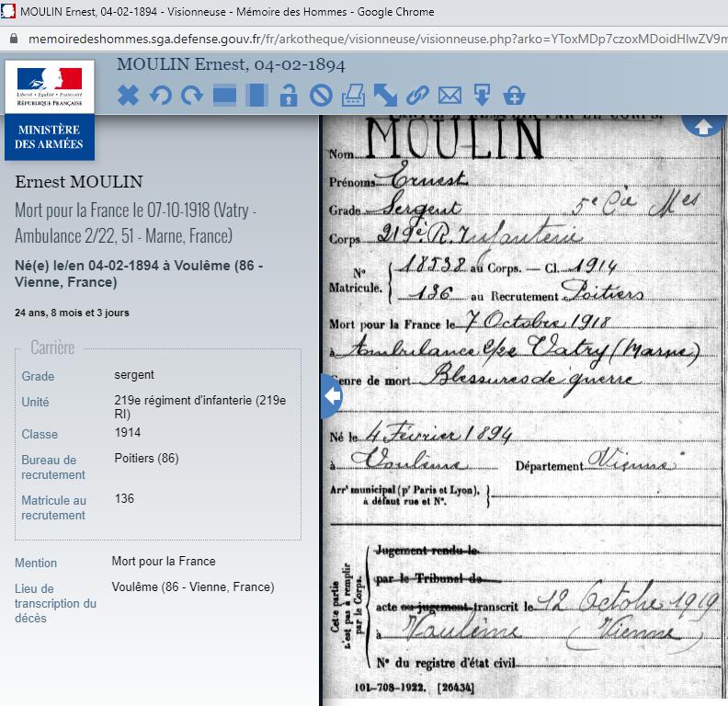728x706 pixels.
Task: Print the document image
Action: pos(353,96)
